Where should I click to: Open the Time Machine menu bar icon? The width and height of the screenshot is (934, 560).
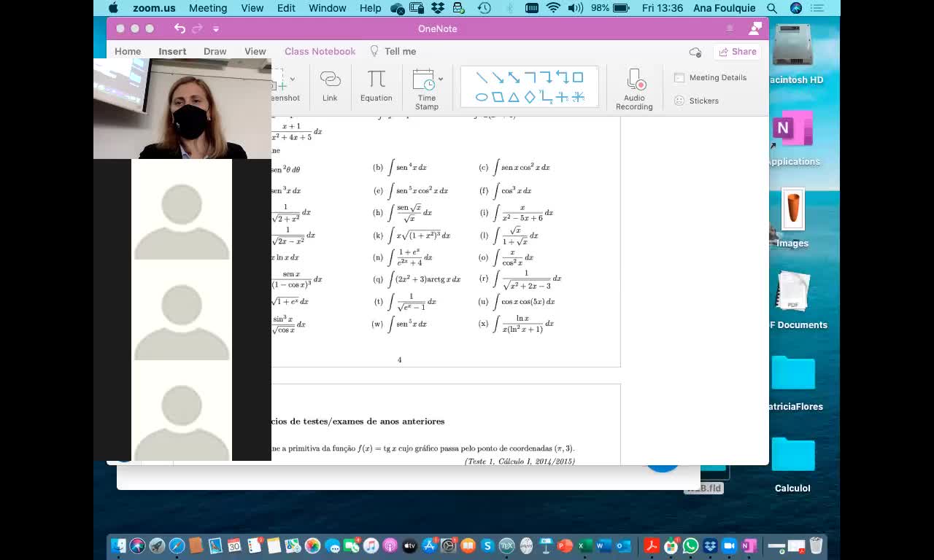pyautogui.click(x=485, y=8)
